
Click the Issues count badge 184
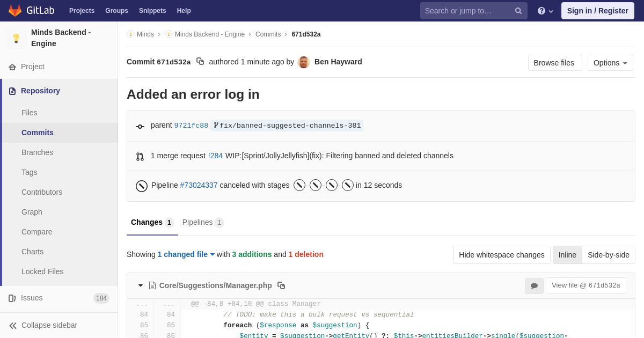[101, 298]
